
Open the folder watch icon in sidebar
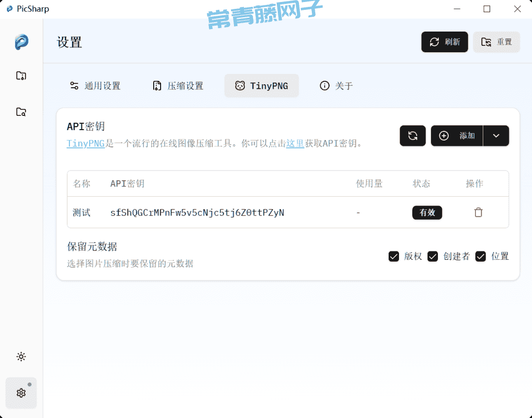(x=21, y=112)
